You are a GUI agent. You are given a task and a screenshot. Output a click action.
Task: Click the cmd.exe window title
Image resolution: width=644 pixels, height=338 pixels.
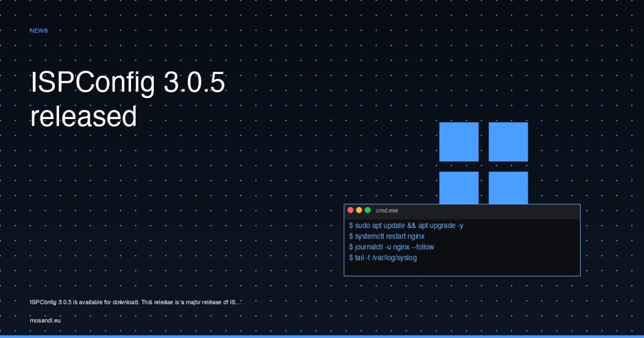tap(387, 210)
